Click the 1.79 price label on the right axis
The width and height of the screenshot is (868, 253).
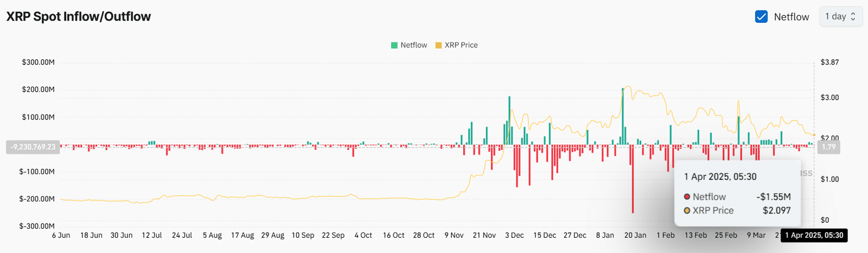click(x=828, y=147)
